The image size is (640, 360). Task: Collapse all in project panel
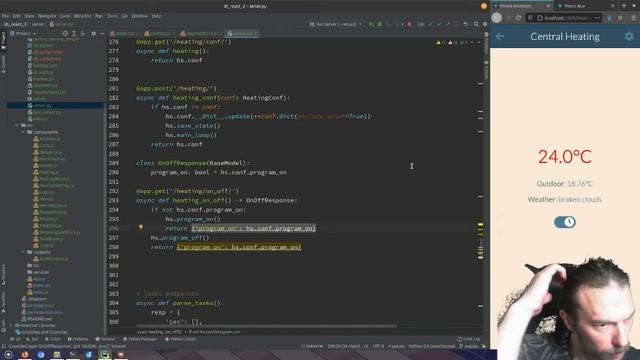tap(82, 33)
